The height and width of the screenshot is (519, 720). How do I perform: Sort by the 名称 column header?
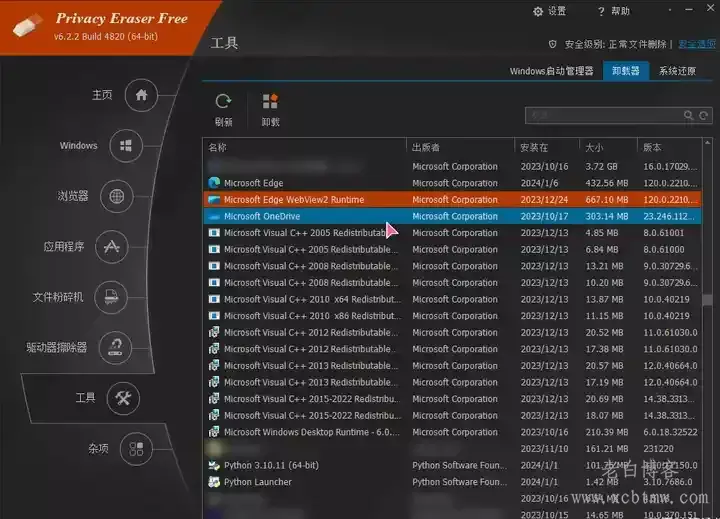pyautogui.click(x=304, y=147)
